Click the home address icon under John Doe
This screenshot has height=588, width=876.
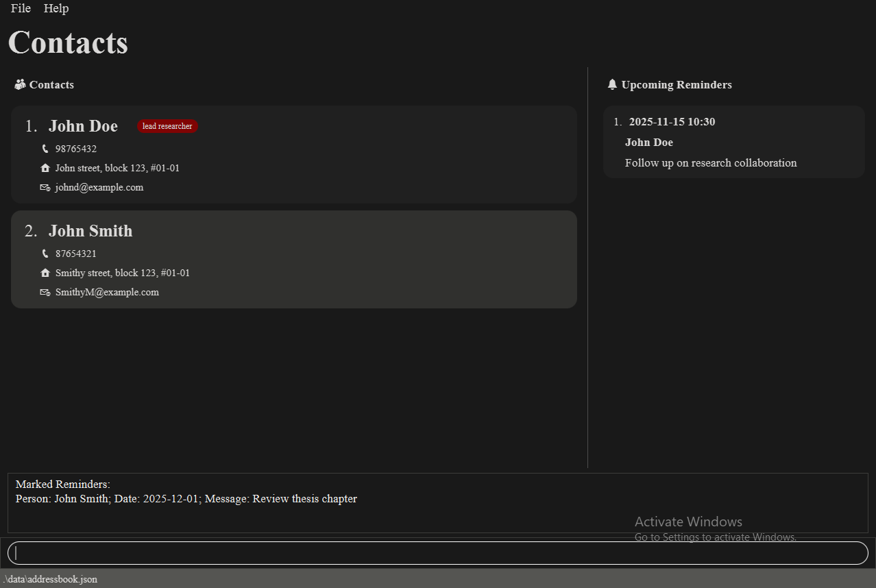click(45, 168)
